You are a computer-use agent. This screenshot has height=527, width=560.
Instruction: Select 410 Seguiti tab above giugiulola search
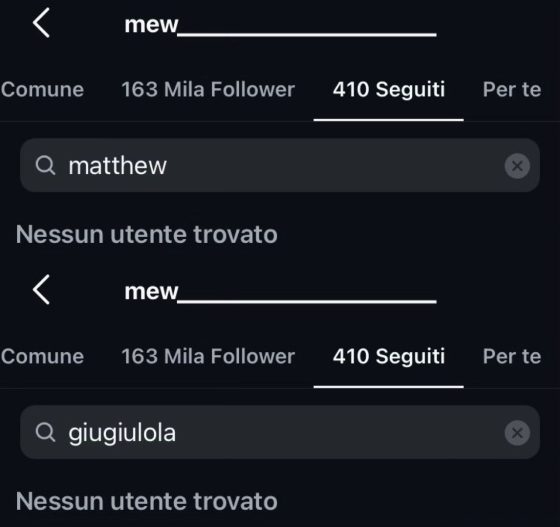click(x=389, y=356)
